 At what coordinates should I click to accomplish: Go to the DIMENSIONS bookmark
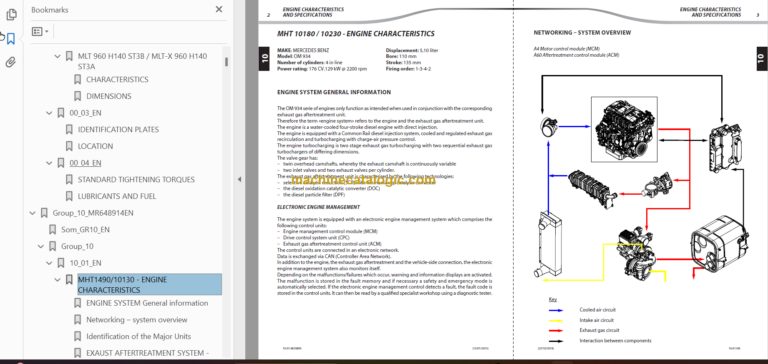109,96
